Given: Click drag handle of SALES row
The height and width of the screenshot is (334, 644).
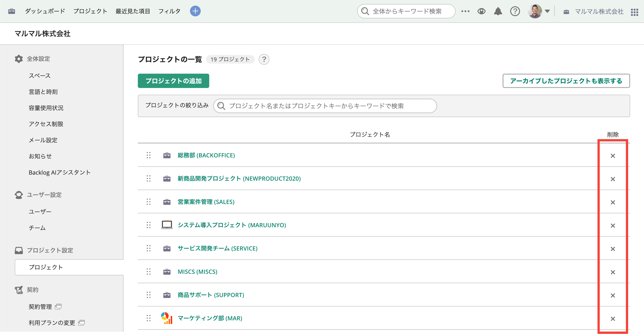Looking at the screenshot, I should pos(149,202).
